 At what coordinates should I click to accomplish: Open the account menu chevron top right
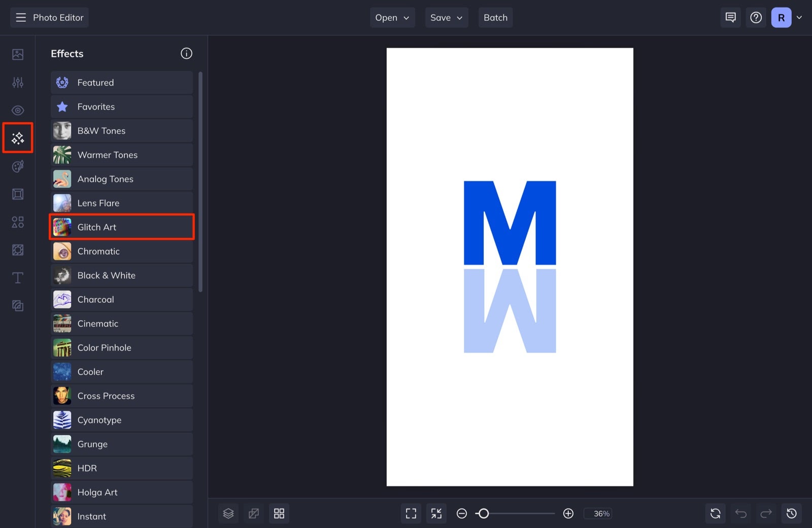(x=800, y=17)
